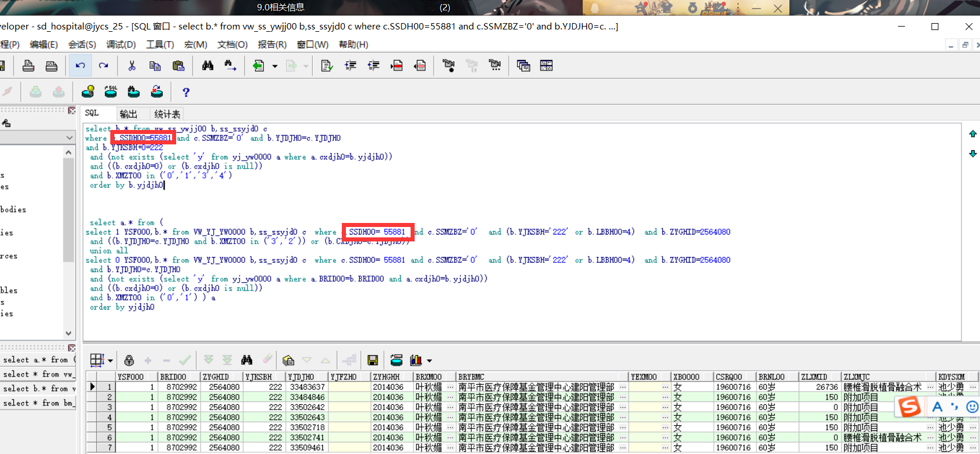Click the Paste clipboard icon

click(x=178, y=66)
